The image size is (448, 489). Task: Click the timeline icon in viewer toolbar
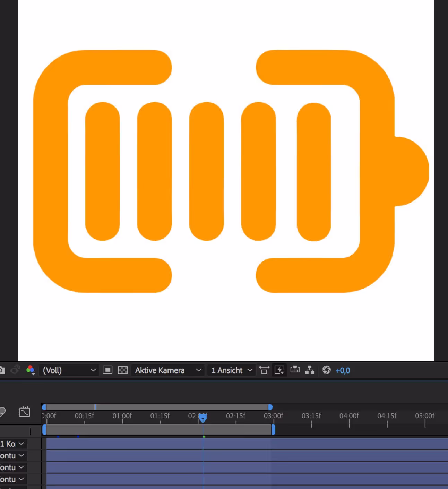tap(295, 370)
